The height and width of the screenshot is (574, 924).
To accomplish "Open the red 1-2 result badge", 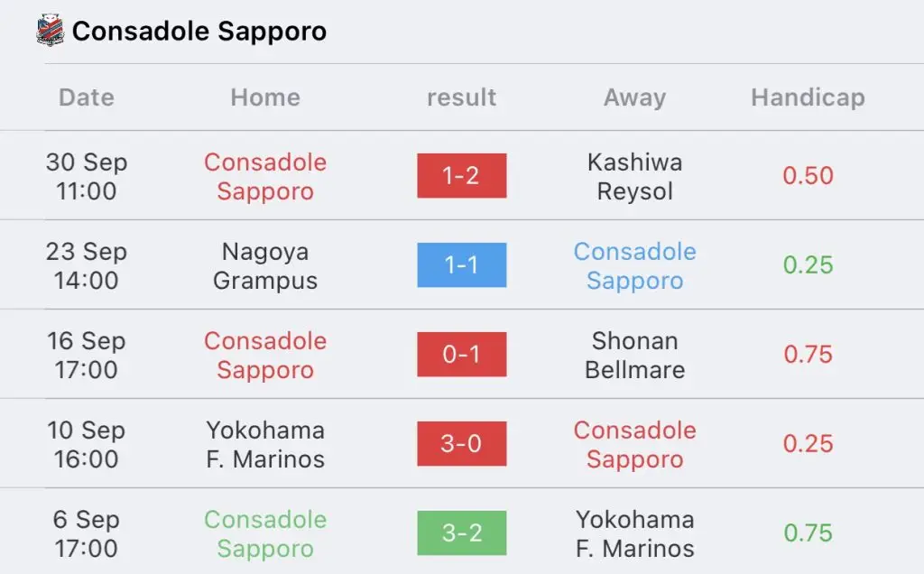I will [x=461, y=176].
